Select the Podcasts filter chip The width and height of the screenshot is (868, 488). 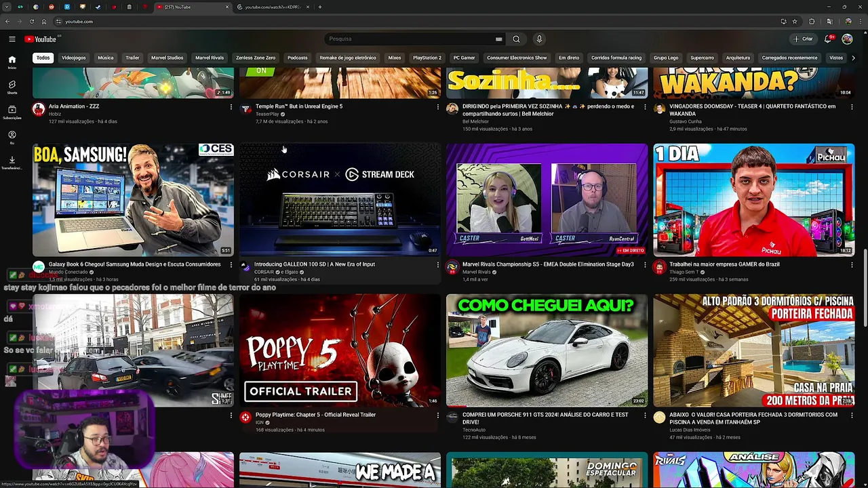[x=297, y=58]
